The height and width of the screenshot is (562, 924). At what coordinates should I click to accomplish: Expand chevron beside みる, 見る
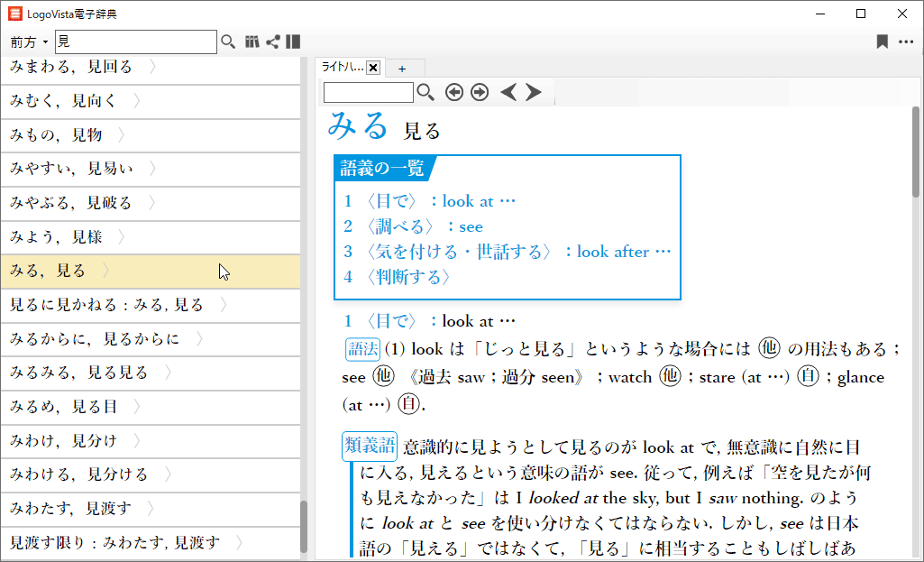(x=106, y=271)
